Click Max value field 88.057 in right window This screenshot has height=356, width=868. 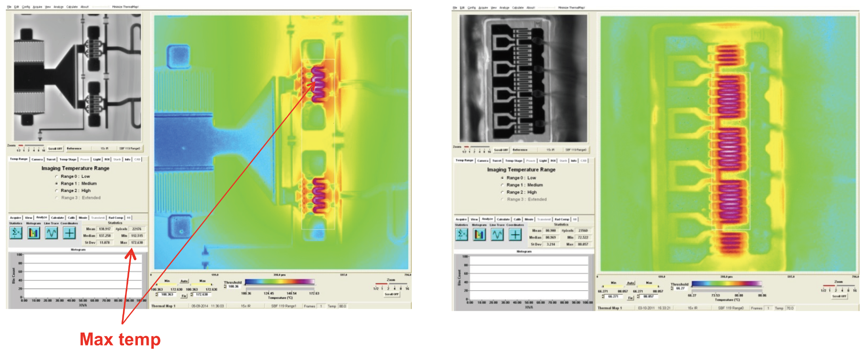coord(649,296)
